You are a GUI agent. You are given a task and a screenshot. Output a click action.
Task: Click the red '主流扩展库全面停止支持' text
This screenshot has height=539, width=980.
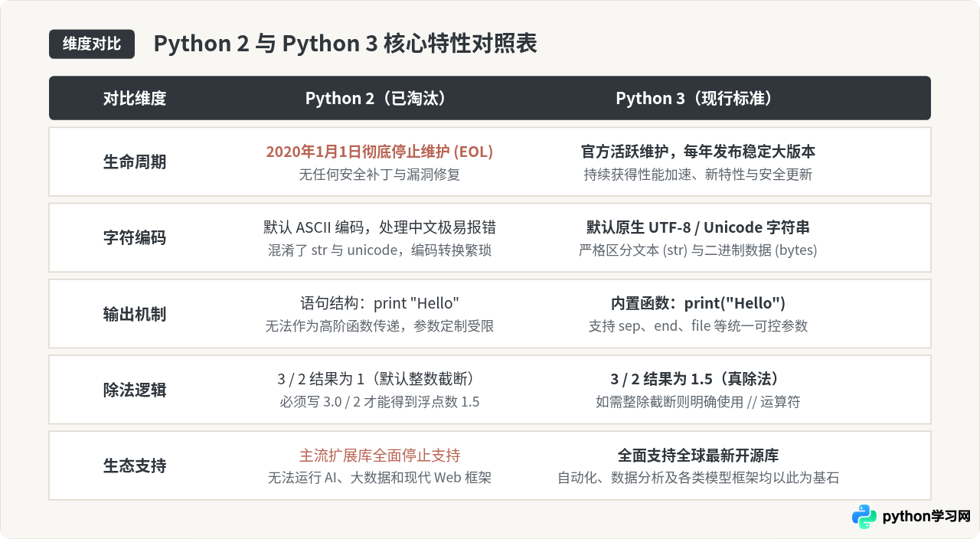pos(379,455)
